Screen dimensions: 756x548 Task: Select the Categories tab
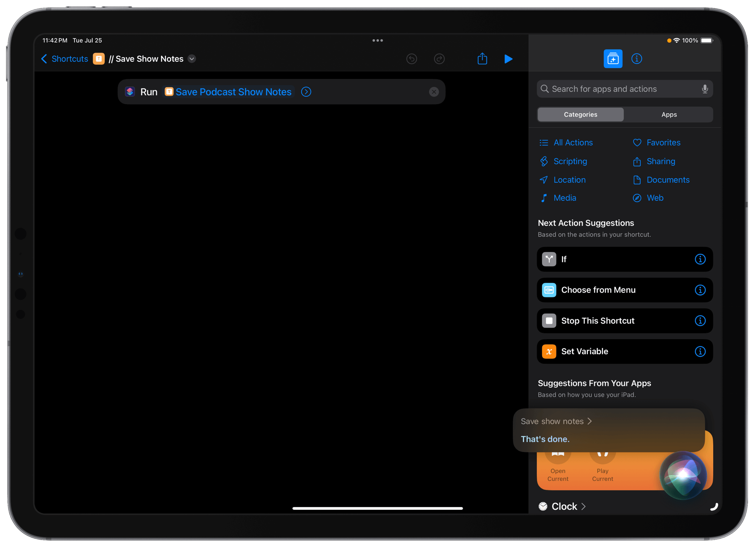pos(580,114)
